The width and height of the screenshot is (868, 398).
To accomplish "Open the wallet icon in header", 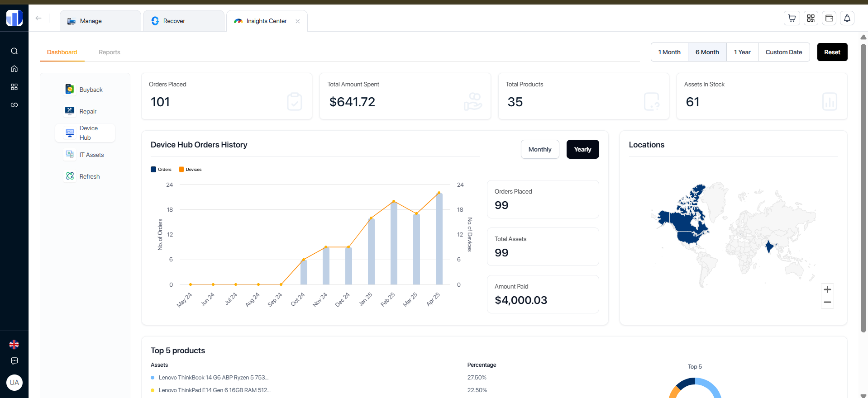I will pos(829,18).
